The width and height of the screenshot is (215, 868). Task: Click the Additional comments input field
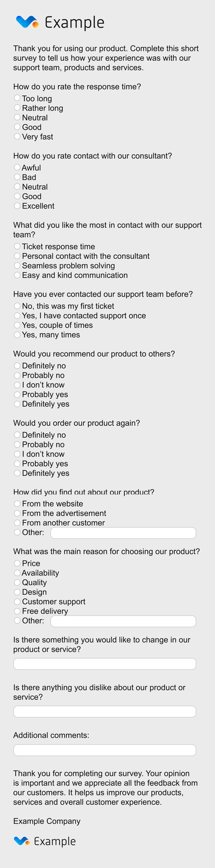[105, 750]
